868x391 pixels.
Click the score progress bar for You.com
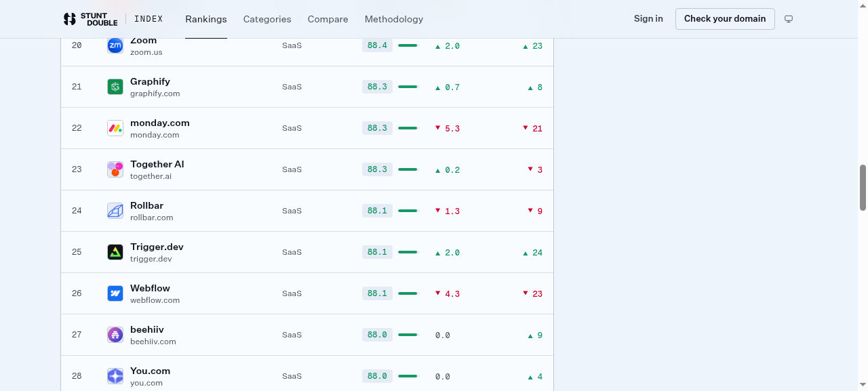pos(408,376)
